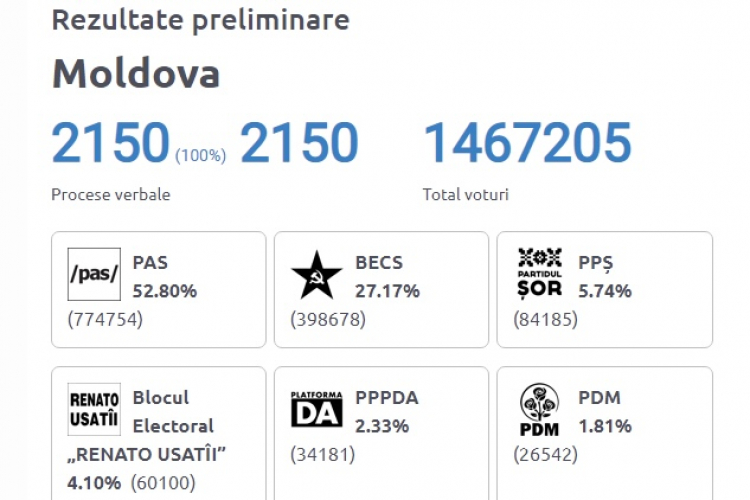The width and height of the screenshot is (750, 500).
Task: Click PPȘ vote count 84185
Action: [x=546, y=319]
